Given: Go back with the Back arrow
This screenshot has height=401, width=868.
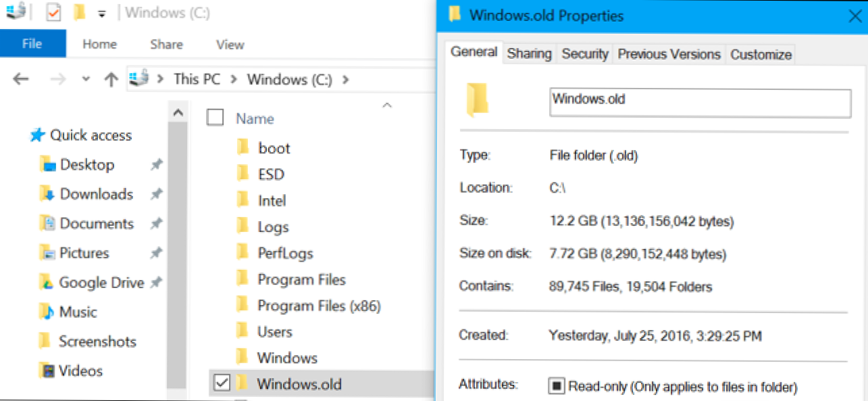Looking at the screenshot, I should pyautogui.click(x=21, y=79).
